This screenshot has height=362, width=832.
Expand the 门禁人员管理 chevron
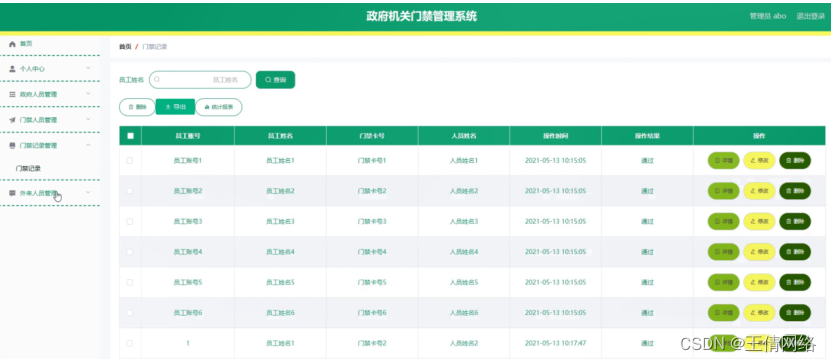pos(88,119)
